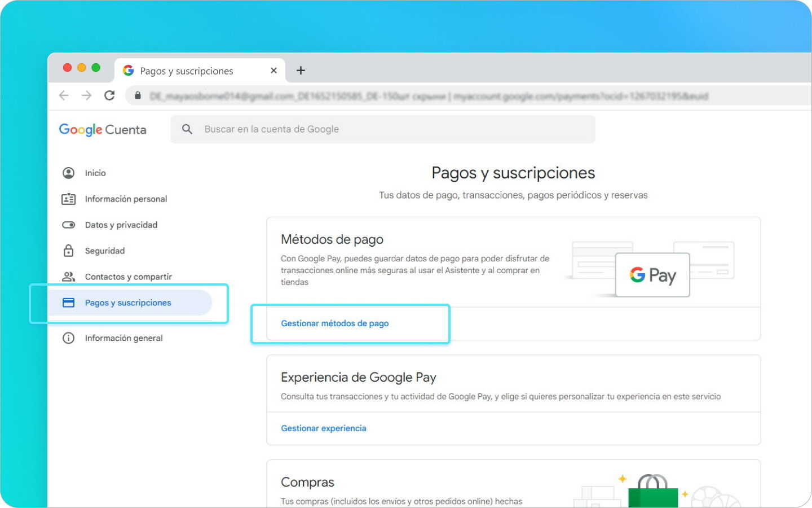Click the "Tus compras (incluidos los envíos" text
Image resolution: width=812 pixels, height=508 pixels.
[x=401, y=501]
